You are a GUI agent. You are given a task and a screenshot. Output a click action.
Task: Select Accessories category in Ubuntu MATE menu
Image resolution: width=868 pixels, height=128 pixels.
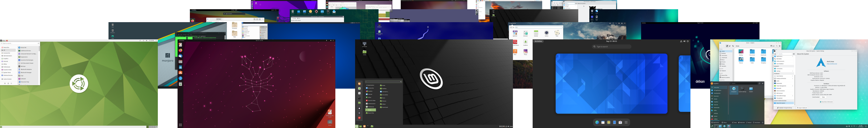[x=7, y=53]
